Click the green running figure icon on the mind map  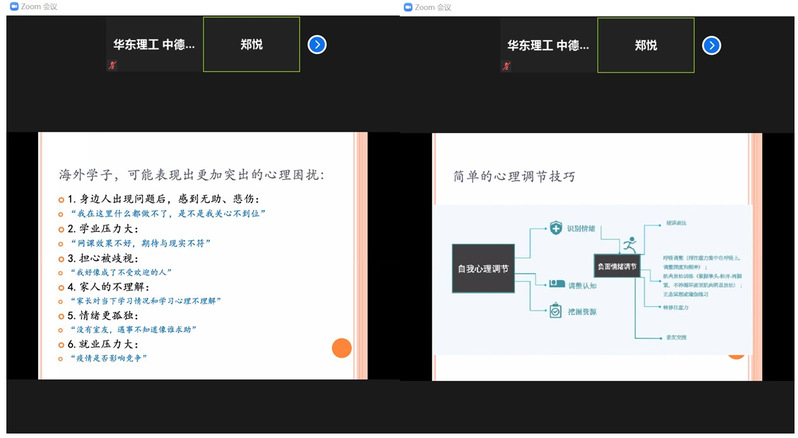point(628,243)
